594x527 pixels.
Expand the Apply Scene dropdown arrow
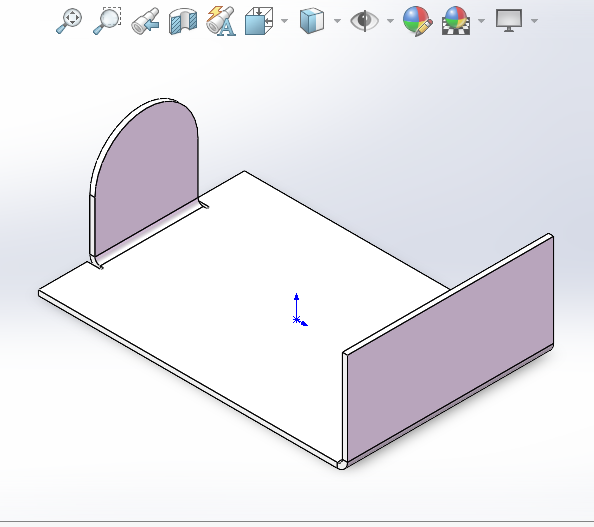pyautogui.click(x=481, y=21)
